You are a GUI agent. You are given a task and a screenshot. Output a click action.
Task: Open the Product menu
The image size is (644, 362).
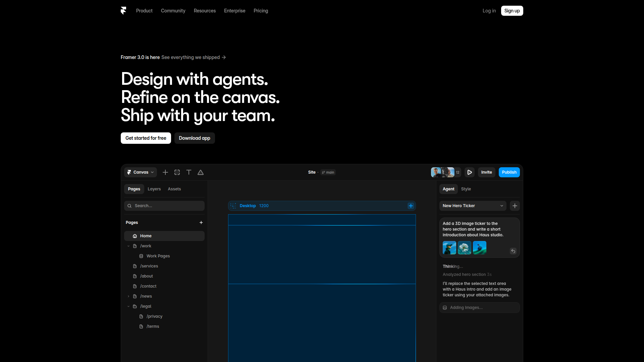144,11
